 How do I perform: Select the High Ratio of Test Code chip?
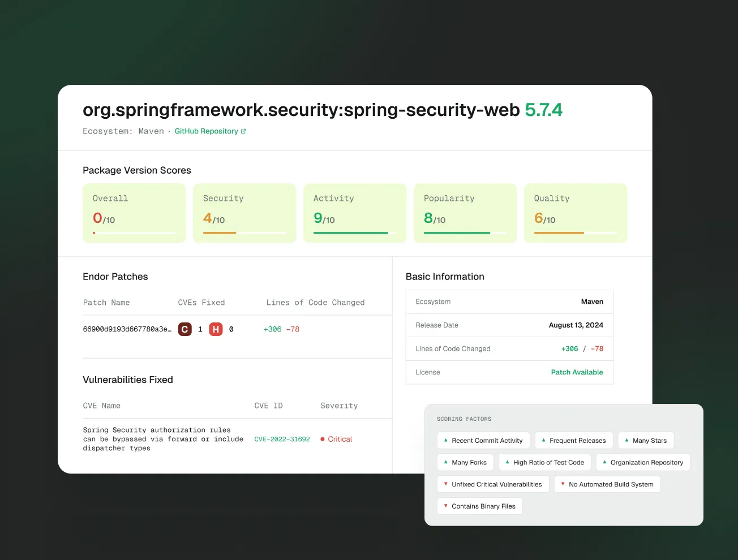[545, 462]
